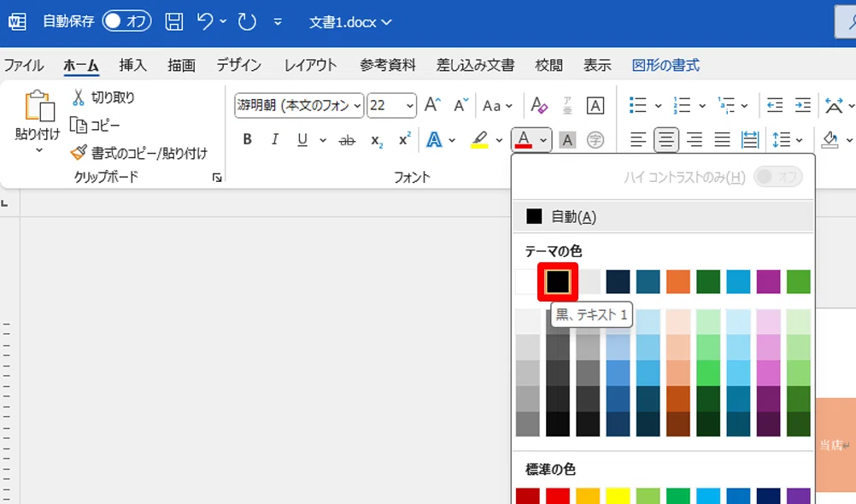This screenshot has height=504, width=856.
Task: Click the highlighter pen button
Action: pyautogui.click(x=479, y=140)
